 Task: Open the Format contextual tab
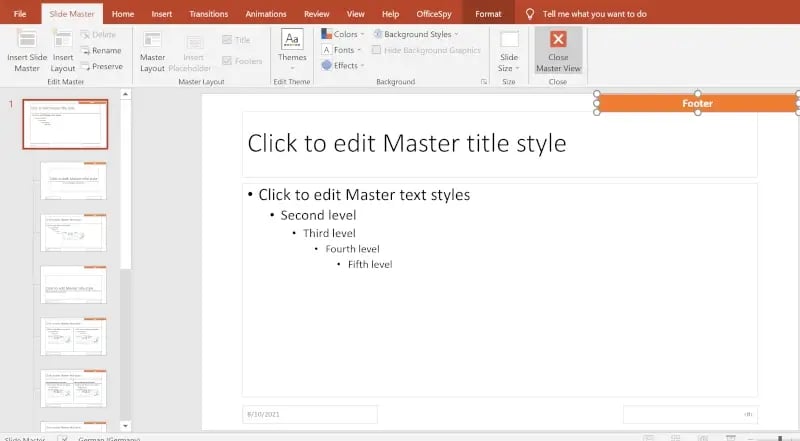tap(488, 14)
